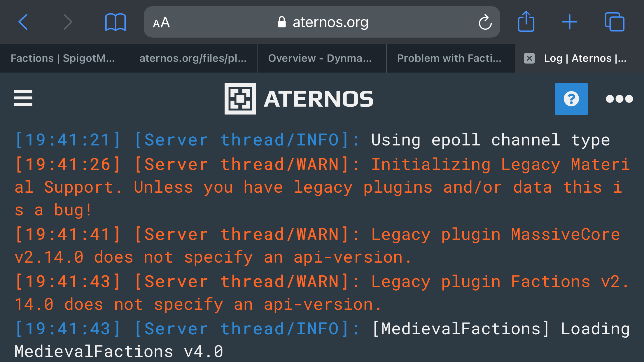Open the bookmarks book icon

pyautogui.click(x=115, y=22)
